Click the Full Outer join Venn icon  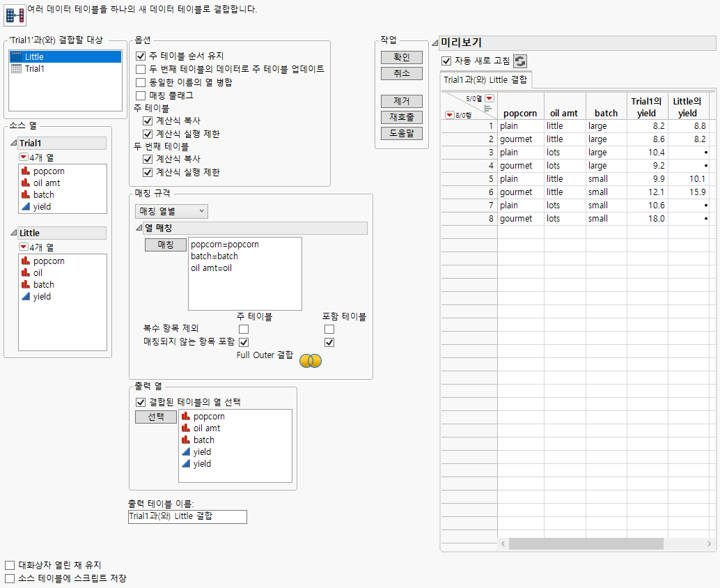click(310, 360)
